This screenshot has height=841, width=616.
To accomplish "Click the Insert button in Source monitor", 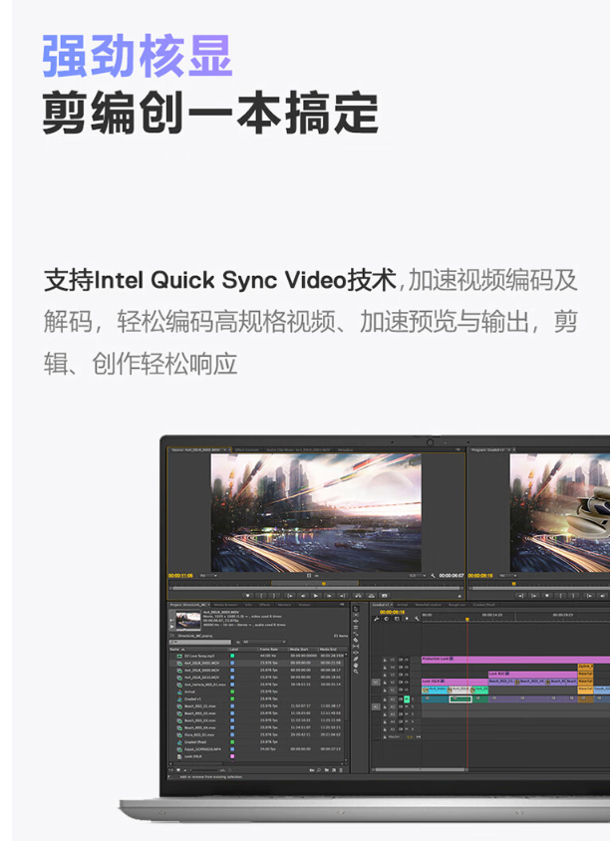I will point(358,595).
